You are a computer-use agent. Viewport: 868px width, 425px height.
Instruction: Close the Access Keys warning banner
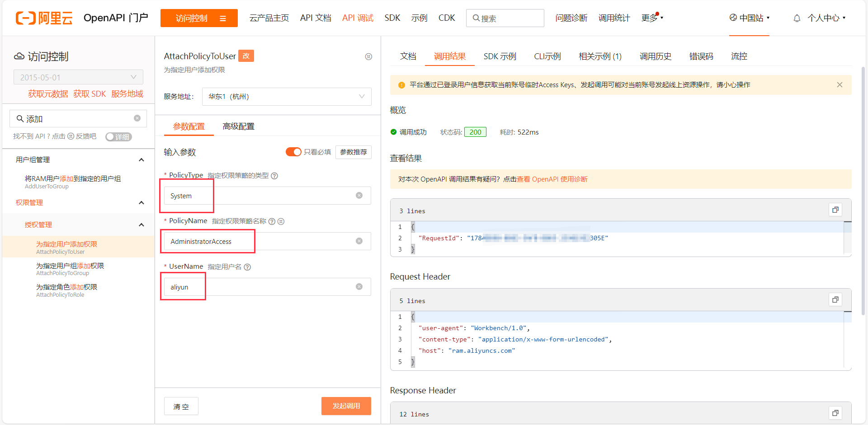coord(840,85)
